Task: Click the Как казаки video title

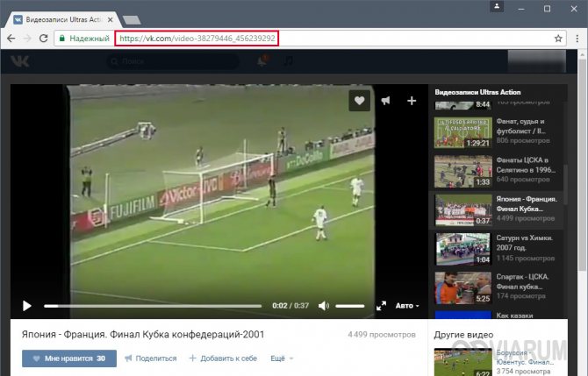Action: [x=514, y=316]
